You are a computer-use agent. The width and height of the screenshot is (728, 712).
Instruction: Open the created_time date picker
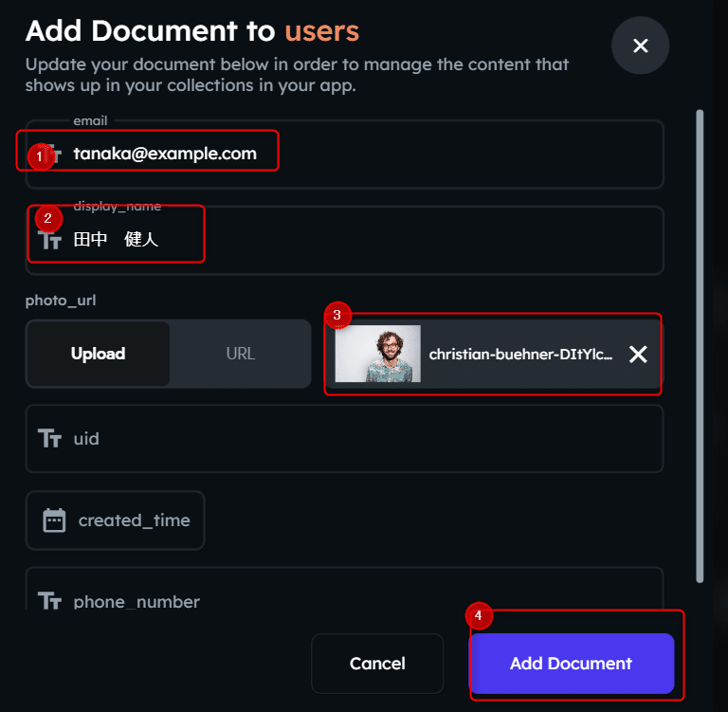[115, 520]
